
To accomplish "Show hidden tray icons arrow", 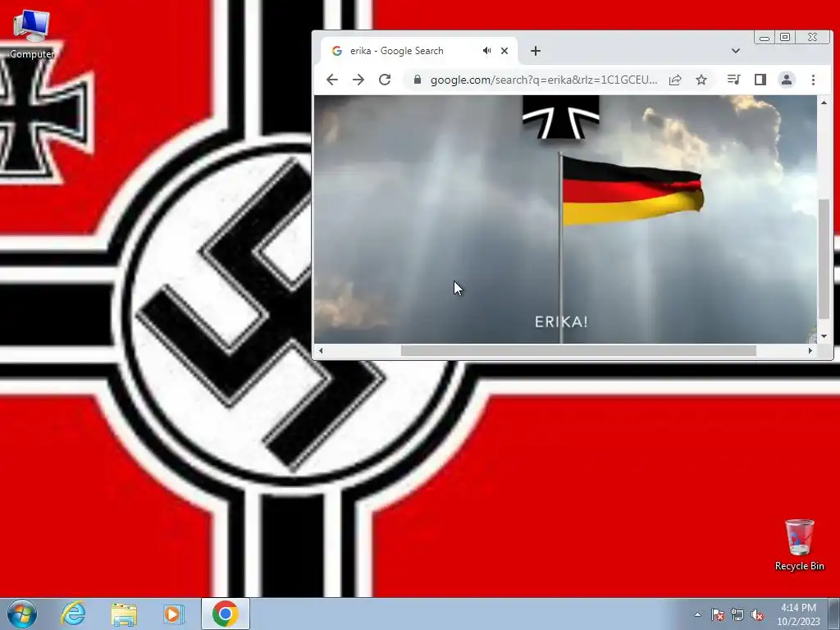I will point(697,614).
